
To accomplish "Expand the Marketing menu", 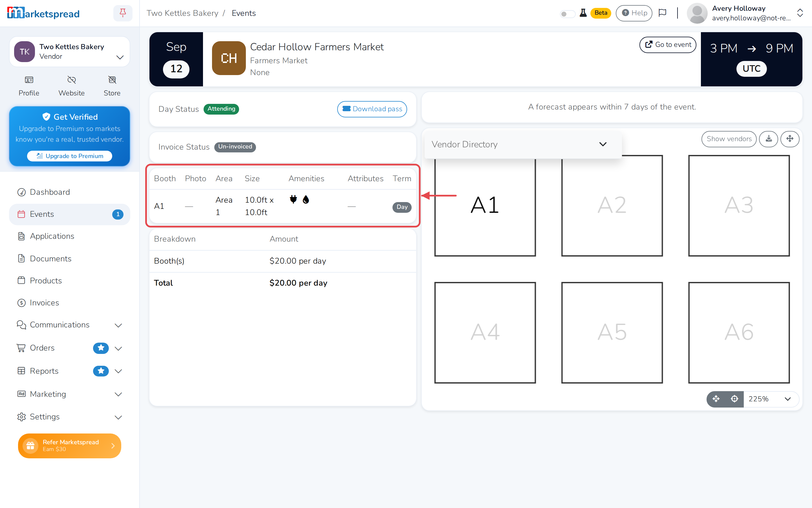I will (x=69, y=394).
